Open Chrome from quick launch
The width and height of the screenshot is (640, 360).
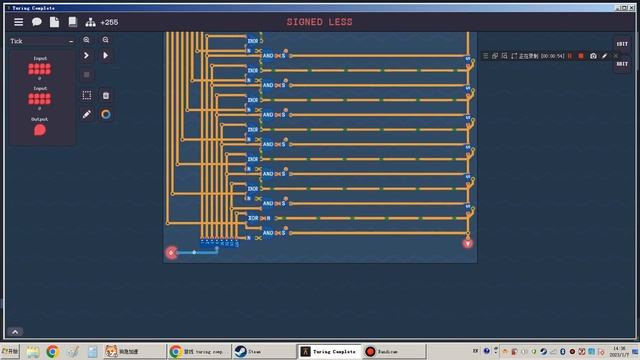coord(52,351)
